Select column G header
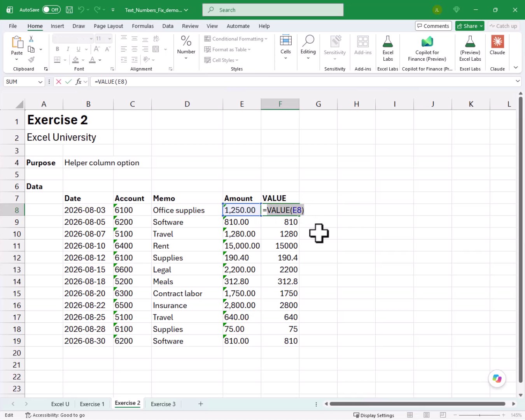The image size is (525, 420). coord(318,104)
